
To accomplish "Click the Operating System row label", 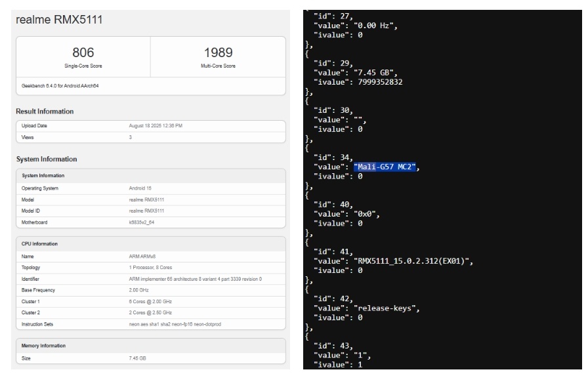I will pos(40,188).
